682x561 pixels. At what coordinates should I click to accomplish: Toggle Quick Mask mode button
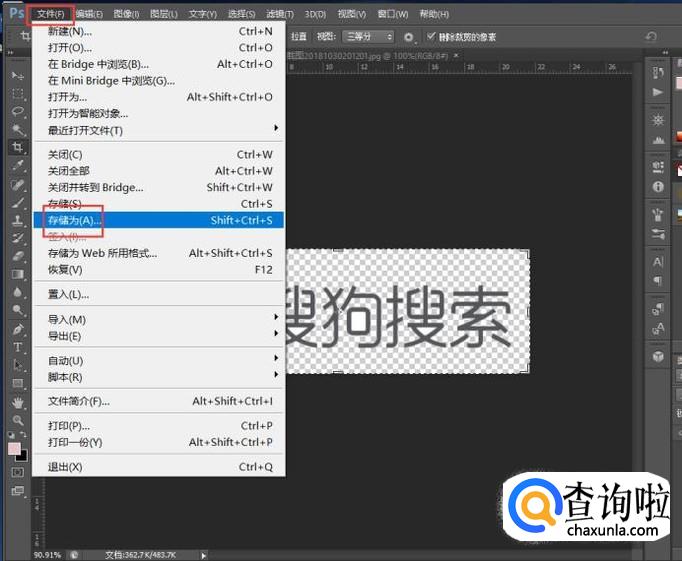click(x=17, y=472)
